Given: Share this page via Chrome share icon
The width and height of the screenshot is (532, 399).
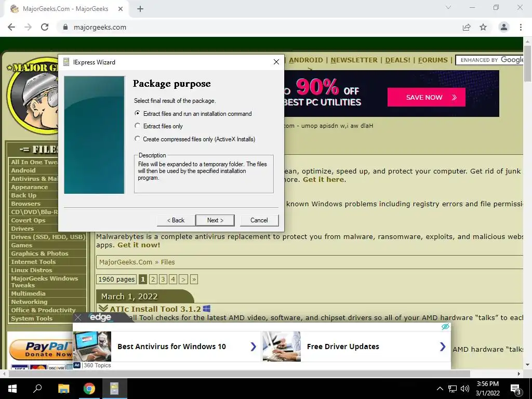Looking at the screenshot, I should 467,27.
